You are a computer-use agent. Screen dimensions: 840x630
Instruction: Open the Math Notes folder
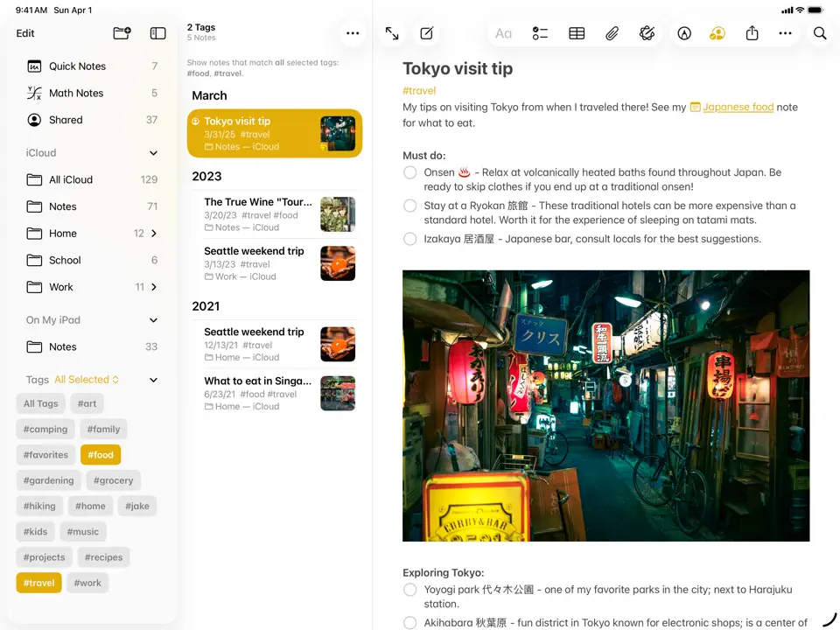click(x=76, y=93)
